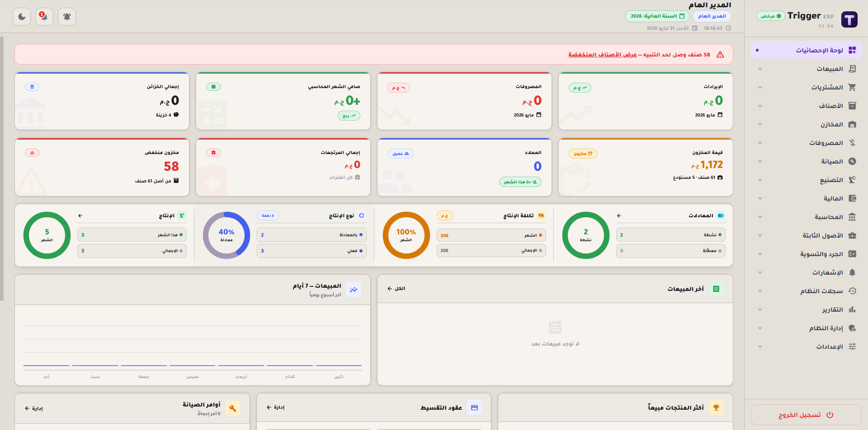Open link عرض الأصناف المنخفضة
The width and height of the screenshot is (868, 430).
pos(603,55)
